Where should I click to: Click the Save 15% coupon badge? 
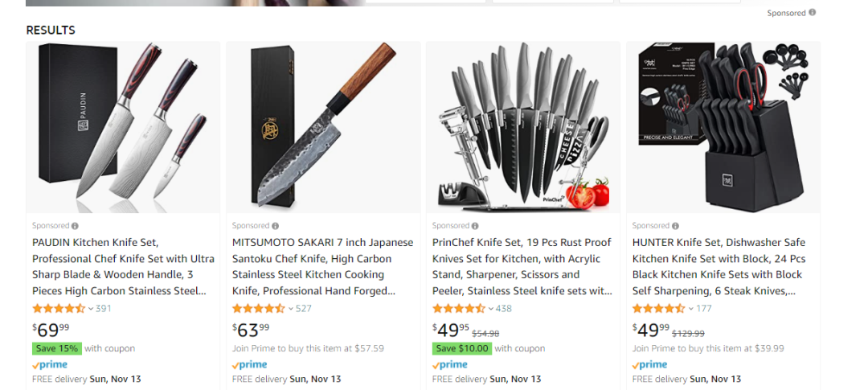pyautogui.click(x=57, y=349)
